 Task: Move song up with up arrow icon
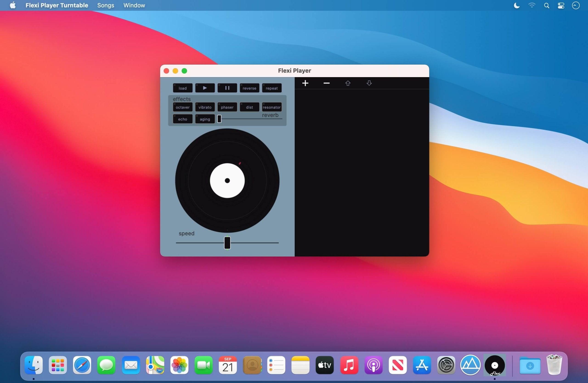click(348, 83)
